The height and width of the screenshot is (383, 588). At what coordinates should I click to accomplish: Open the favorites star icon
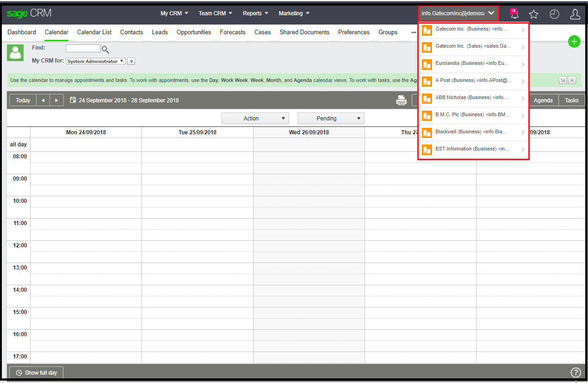click(x=534, y=14)
